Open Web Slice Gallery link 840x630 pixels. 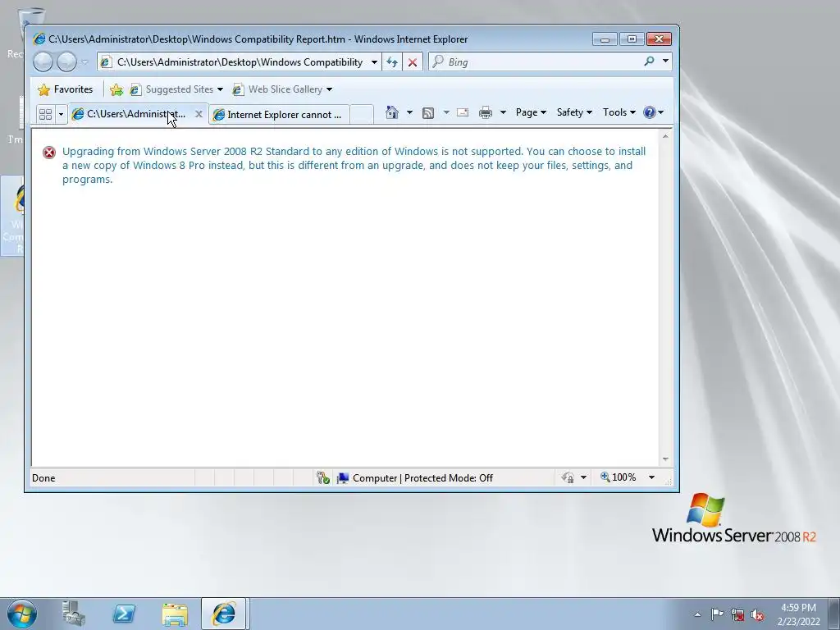click(x=282, y=89)
